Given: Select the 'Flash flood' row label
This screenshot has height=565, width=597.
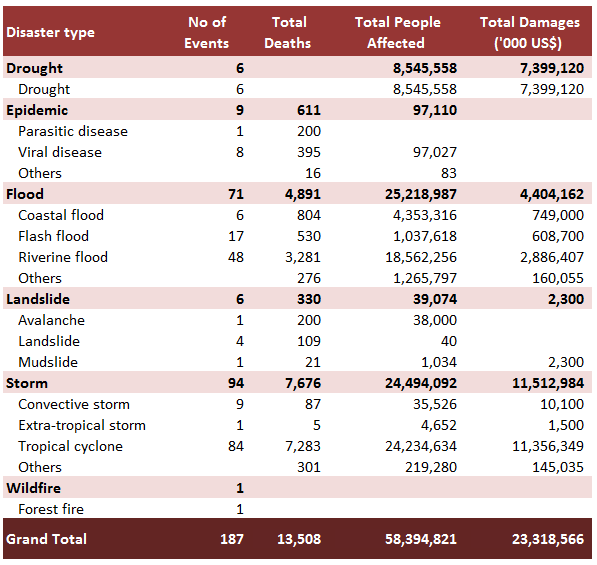Looking at the screenshot, I should click(53, 236).
